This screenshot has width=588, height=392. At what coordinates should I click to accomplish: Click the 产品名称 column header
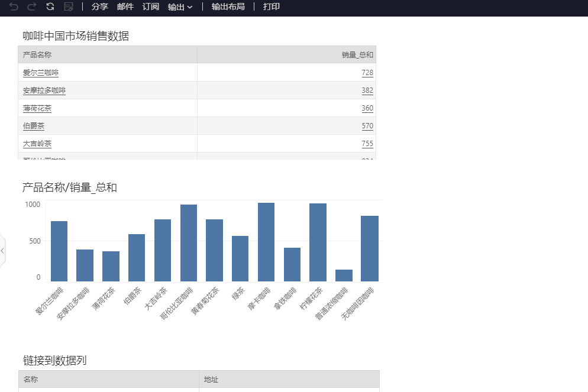[37, 55]
